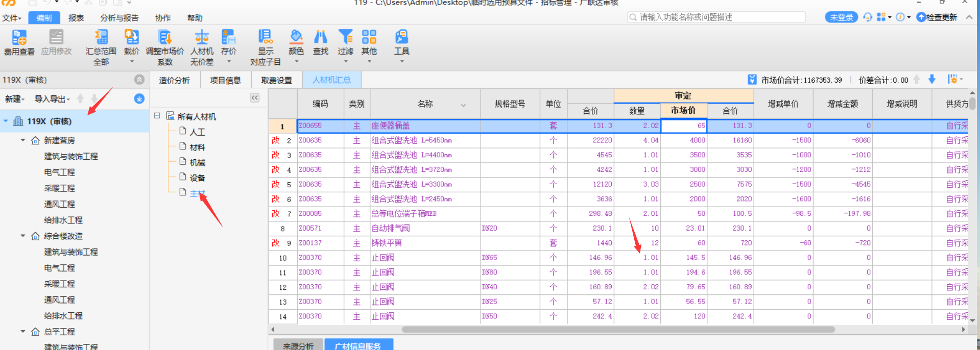This screenshot has height=350, width=980.
Task: Open 调整市场价系数 tool
Action: [164, 47]
